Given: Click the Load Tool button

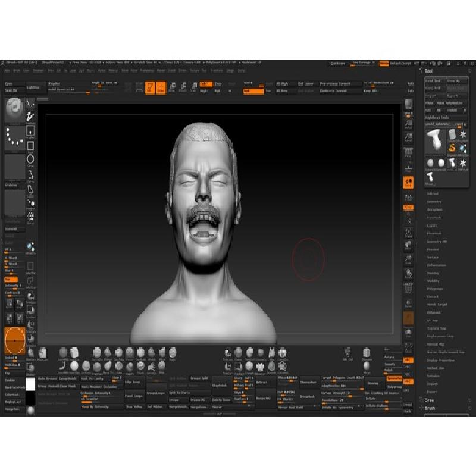Looking at the screenshot, I should click(x=435, y=81).
